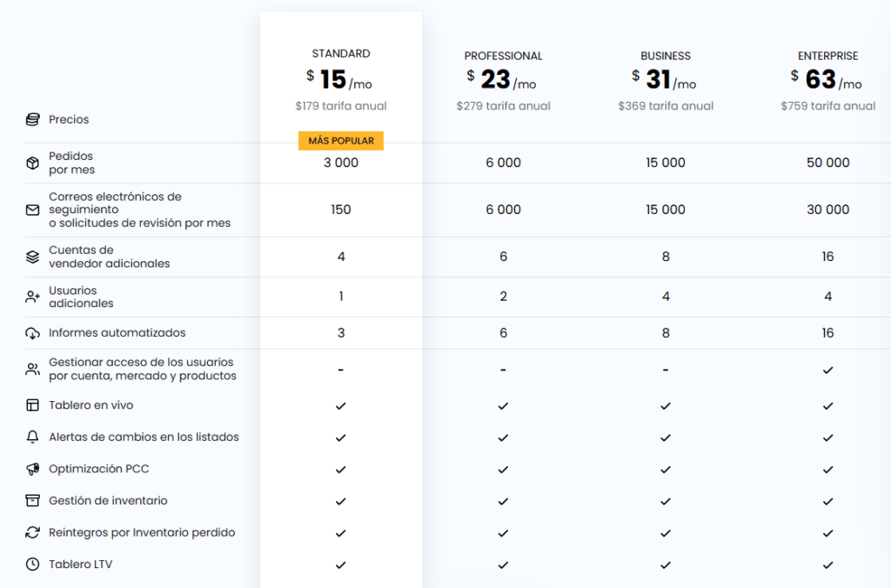The height and width of the screenshot is (588, 891).
Task: Select the Gestión de inventario box icon
Action: 32,500
